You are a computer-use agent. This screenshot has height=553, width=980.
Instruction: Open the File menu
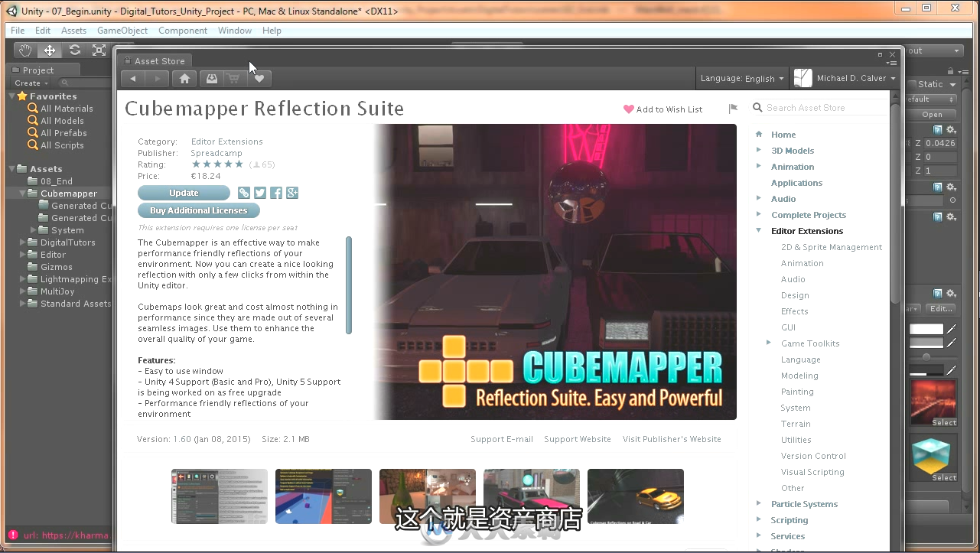pos(18,31)
